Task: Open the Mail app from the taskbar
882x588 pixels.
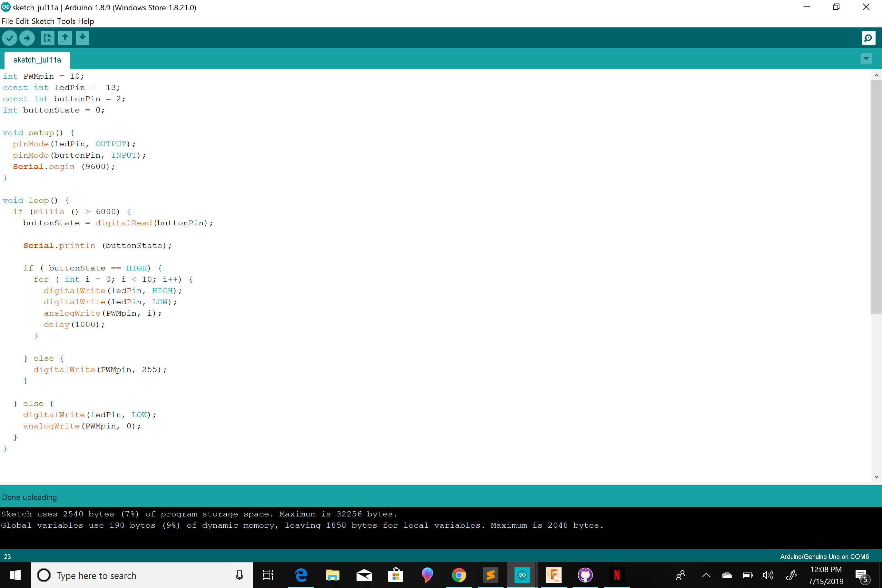Action: (x=364, y=575)
